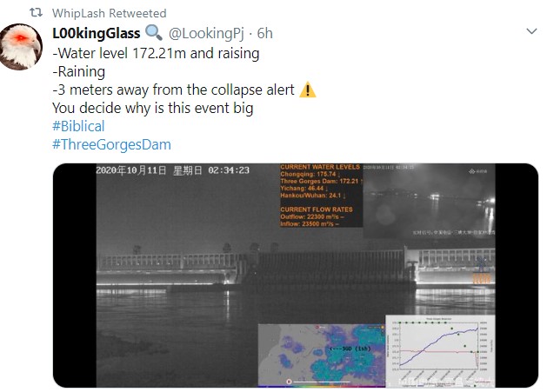
Task: Click the rain radar map inset
Action: point(322,355)
